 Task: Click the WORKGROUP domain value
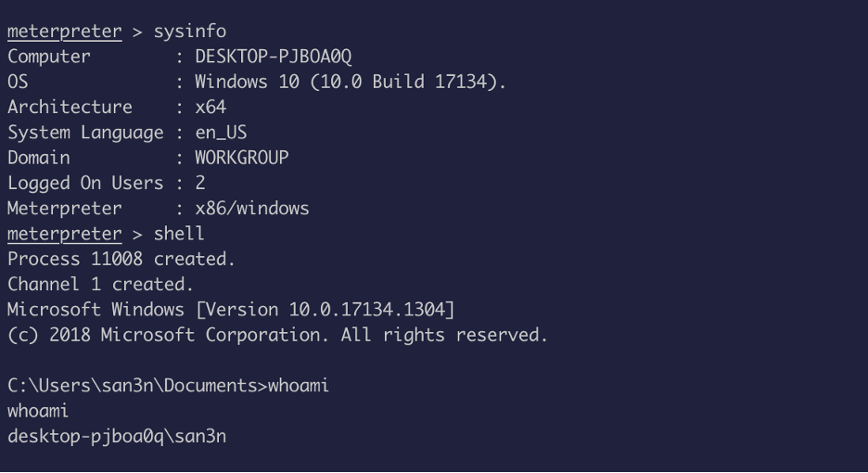(x=242, y=158)
